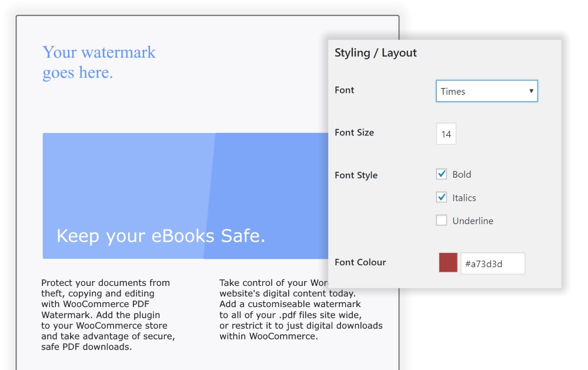
Task: Click the Font label
Action: pos(345,90)
